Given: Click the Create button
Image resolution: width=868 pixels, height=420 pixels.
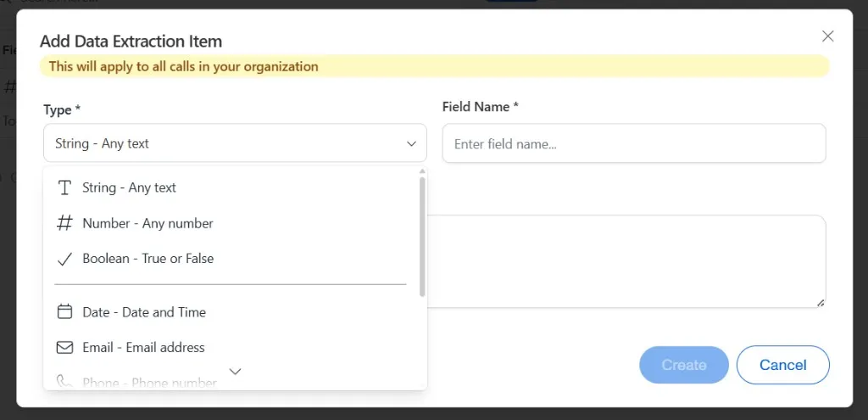Looking at the screenshot, I should click(x=684, y=365).
